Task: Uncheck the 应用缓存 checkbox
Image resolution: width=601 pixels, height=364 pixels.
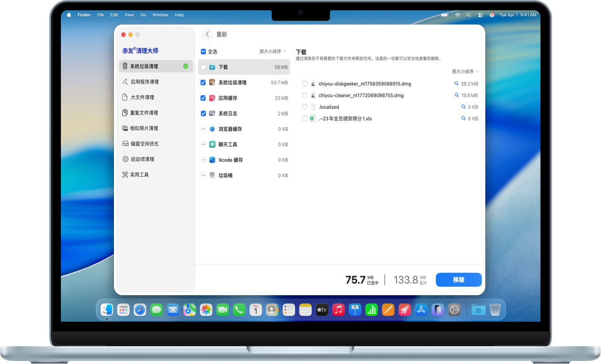Action: click(203, 98)
